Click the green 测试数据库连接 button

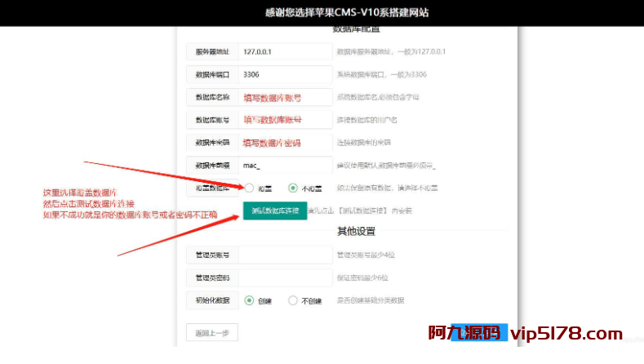pos(275,211)
